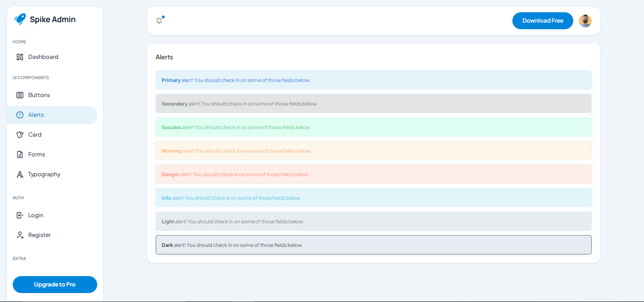Click the Login arrow icon
The image size is (644, 302).
[x=20, y=215]
